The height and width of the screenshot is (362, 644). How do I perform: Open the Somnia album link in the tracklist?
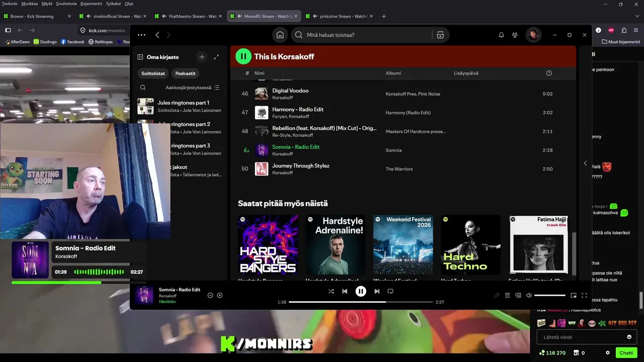(x=393, y=150)
